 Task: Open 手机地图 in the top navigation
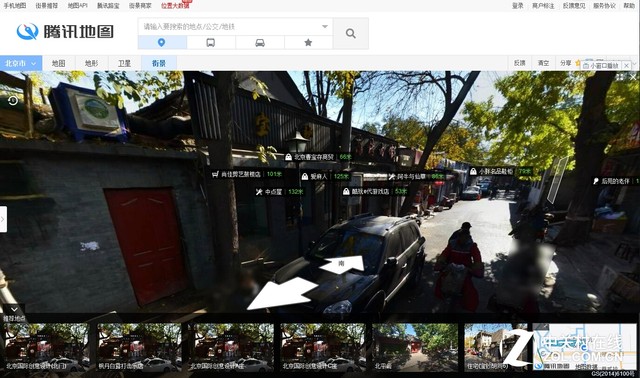pyautogui.click(x=15, y=6)
